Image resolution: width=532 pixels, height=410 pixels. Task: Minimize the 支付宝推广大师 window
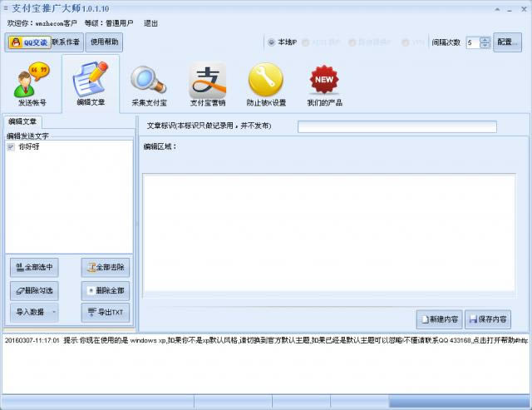pyautogui.click(x=510, y=9)
